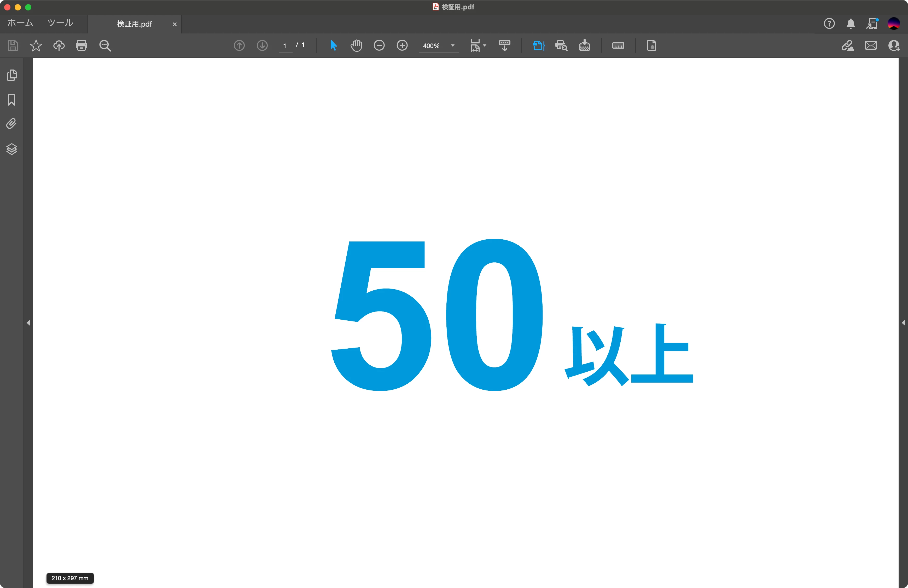908x588 pixels.
Task: Activate the hand pan tool
Action: pyautogui.click(x=356, y=46)
